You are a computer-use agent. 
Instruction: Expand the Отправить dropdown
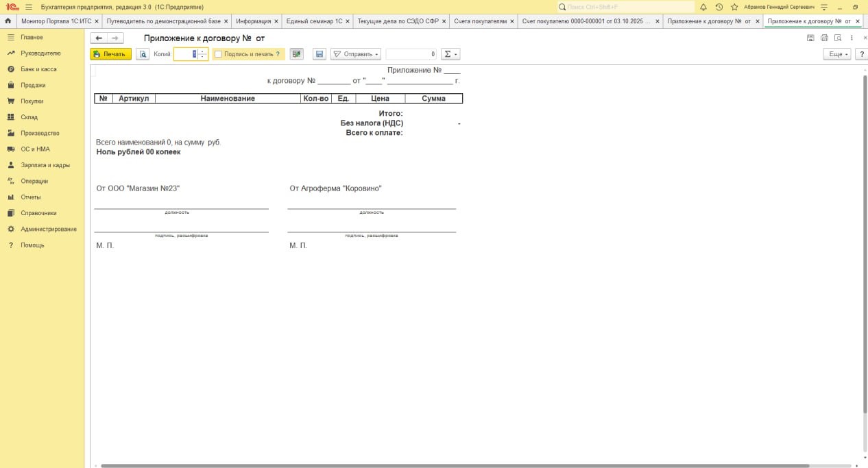coord(356,54)
